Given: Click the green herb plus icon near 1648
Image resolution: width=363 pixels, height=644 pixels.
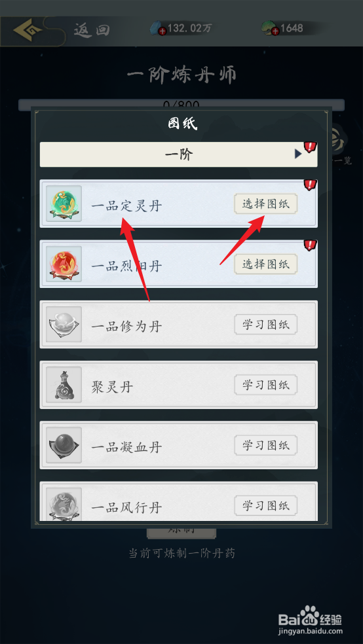Looking at the screenshot, I should tap(275, 32).
